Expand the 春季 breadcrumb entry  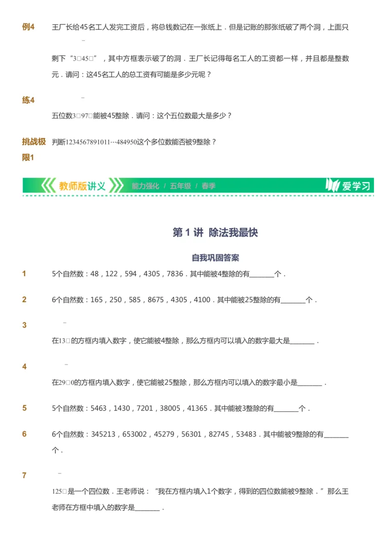[207, 186]
